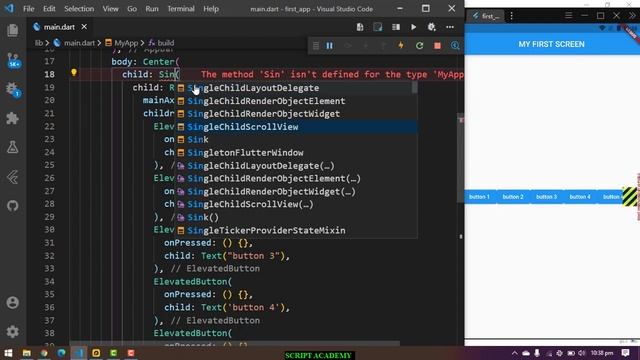
Task: Choose SingleChildLayoutDelegate class suggestion
Action: 296,88
